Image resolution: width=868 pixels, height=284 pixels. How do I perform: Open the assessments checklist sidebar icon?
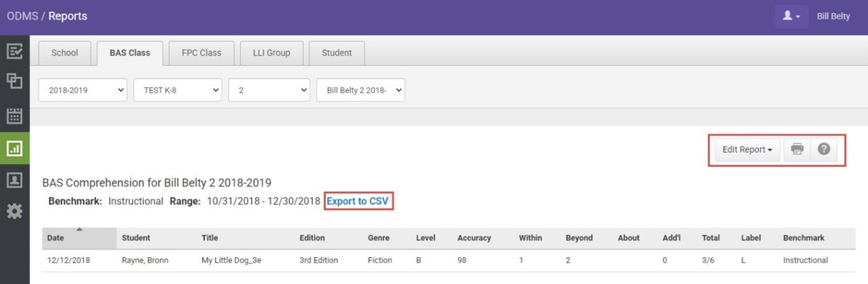[14, 52]
